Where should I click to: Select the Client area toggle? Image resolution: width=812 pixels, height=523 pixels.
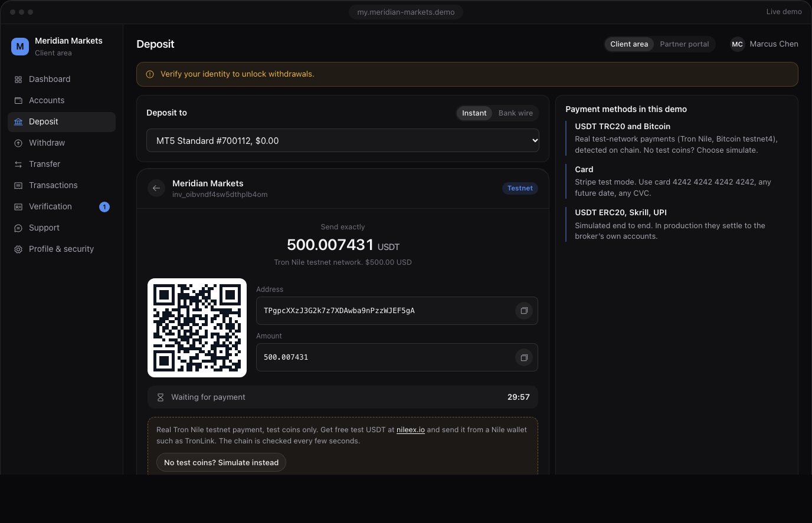[629, 44]
